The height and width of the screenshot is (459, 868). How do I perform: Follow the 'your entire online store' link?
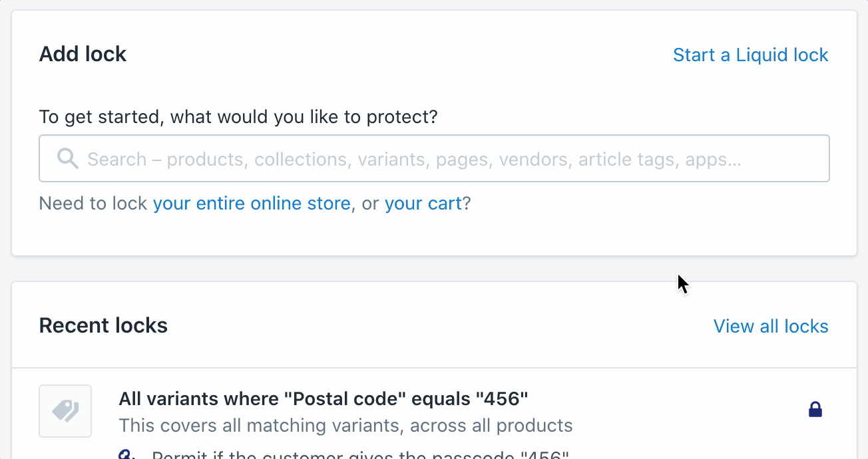pos(251,203)
